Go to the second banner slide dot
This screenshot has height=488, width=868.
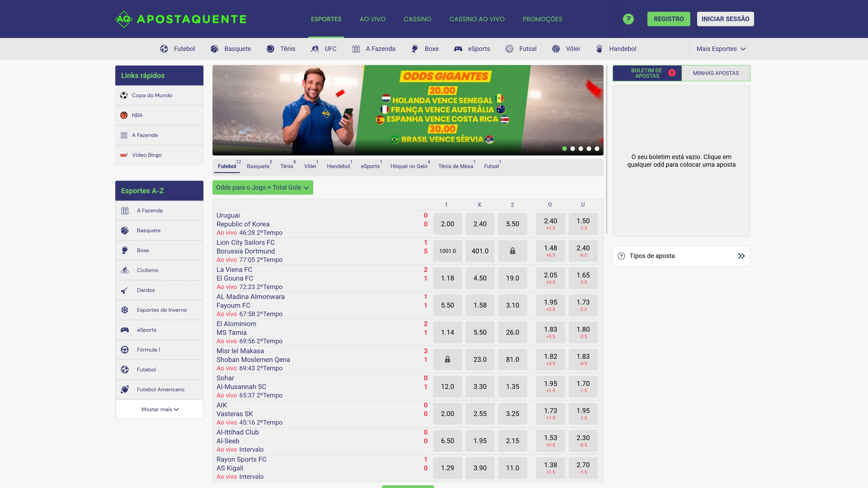pyautogui.click(x=572, y=149)
